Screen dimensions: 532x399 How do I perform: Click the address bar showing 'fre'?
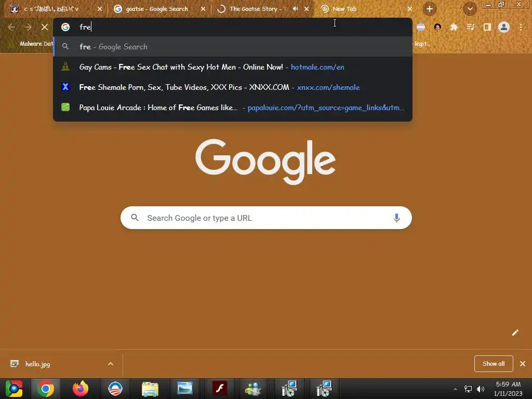click(233, 27)
